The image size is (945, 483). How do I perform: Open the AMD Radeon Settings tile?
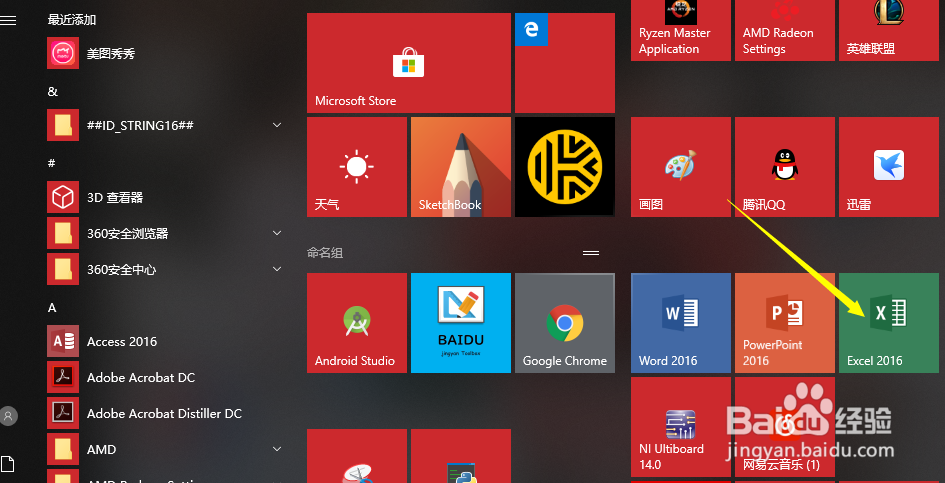[785, 30]
